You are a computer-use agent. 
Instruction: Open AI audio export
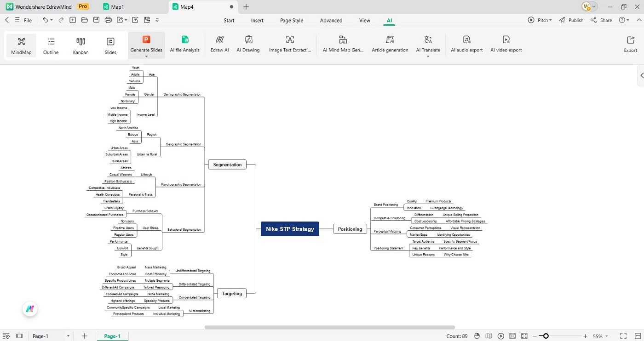pos(467,45)
